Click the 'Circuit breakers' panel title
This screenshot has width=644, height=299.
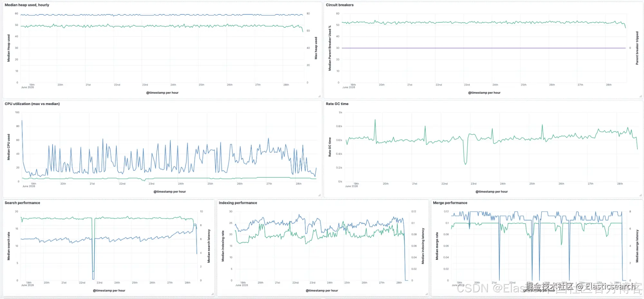340,5
